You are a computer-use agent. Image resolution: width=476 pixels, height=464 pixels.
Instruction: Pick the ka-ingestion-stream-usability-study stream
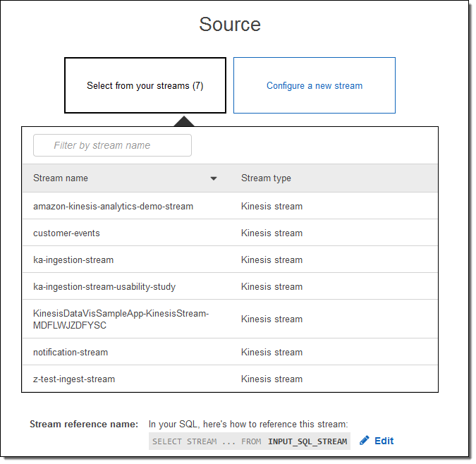(x=104, y=287)
